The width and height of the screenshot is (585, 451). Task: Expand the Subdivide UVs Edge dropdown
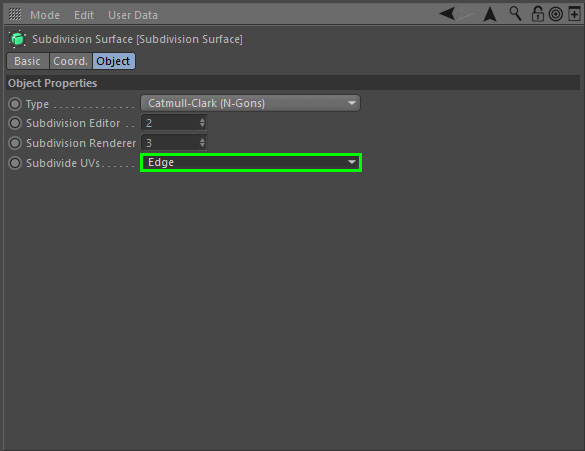251,162
